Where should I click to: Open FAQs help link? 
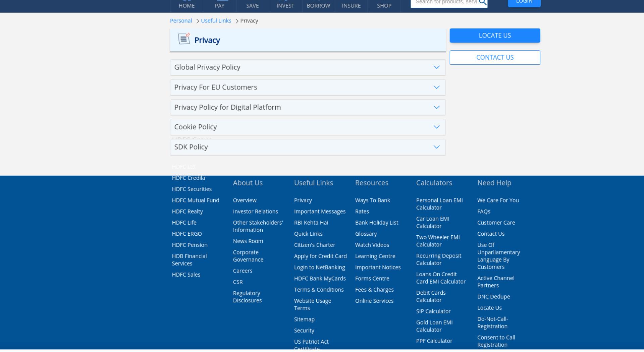click(x=484, y=212)
